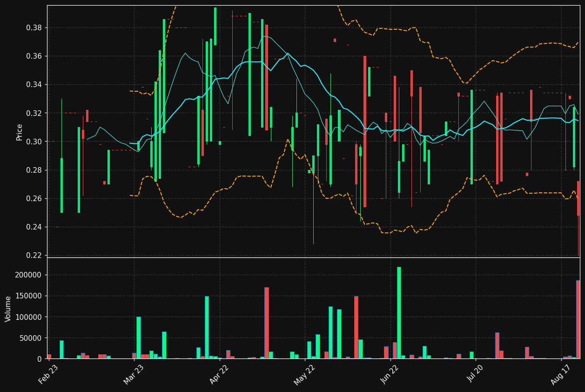The width and height of the screenshot is (585, 392).
Task: Click the Jun 22 date label
Action: [390, 375]
